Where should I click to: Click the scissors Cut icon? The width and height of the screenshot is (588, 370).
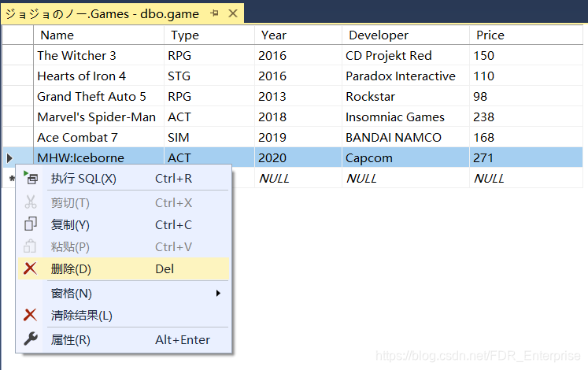click(x=31, y=202)
